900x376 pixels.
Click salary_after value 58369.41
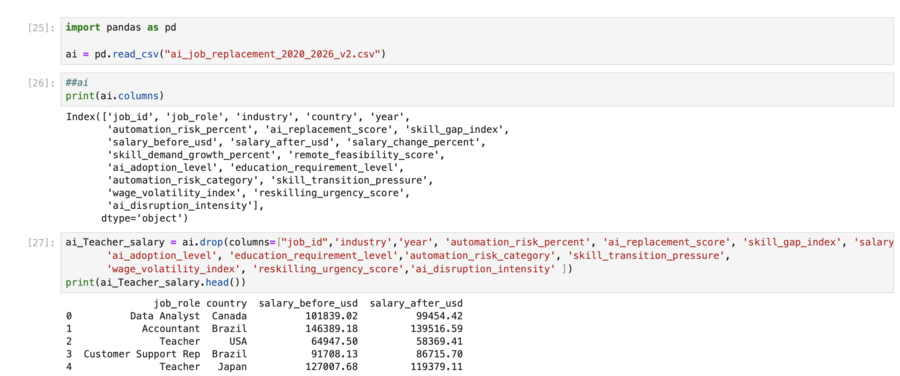click(440, 341)
